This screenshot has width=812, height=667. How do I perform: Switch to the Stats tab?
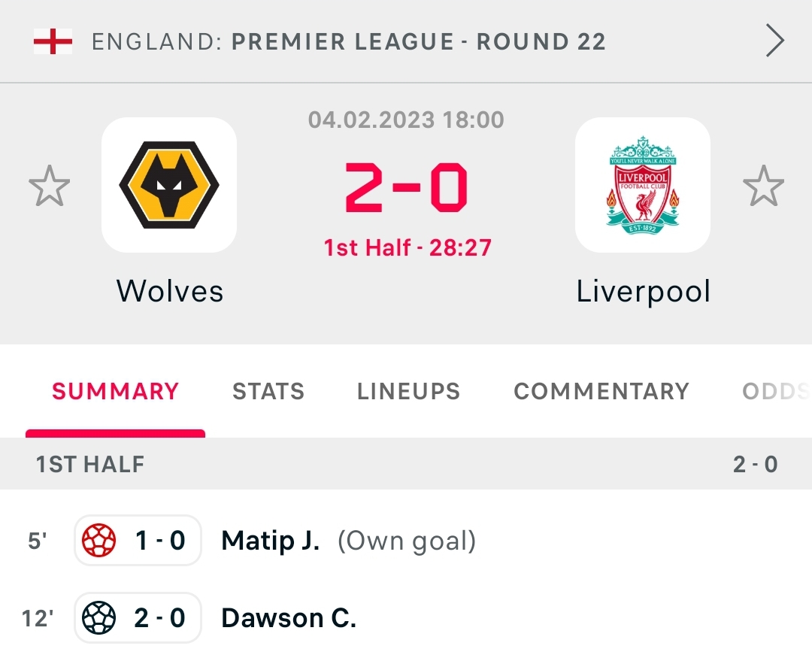268,391
